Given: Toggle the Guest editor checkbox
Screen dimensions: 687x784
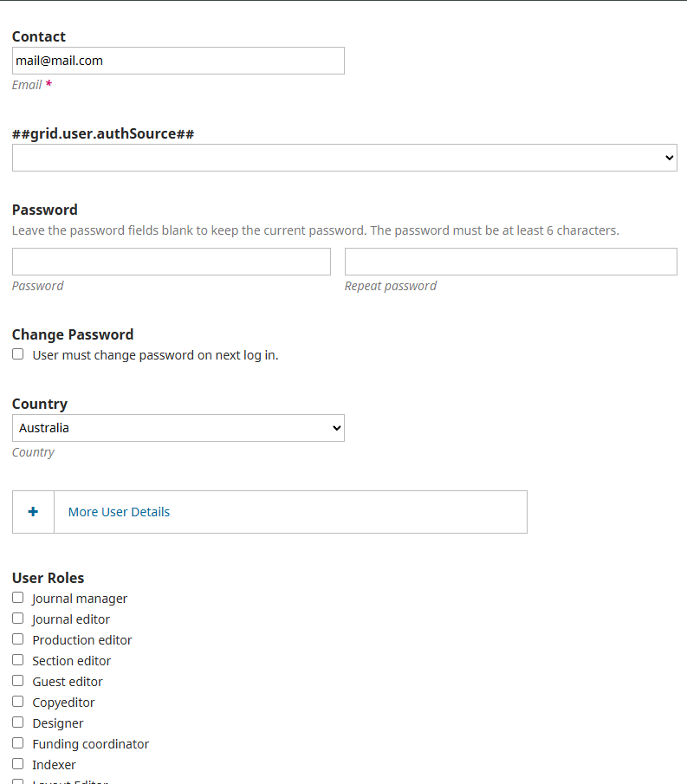Looking at the screenshot, I should click(x=18, y=681).
